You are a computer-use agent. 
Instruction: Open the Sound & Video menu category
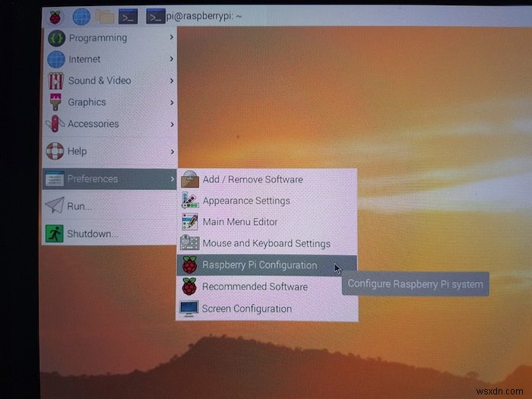(x=111, y=81)
